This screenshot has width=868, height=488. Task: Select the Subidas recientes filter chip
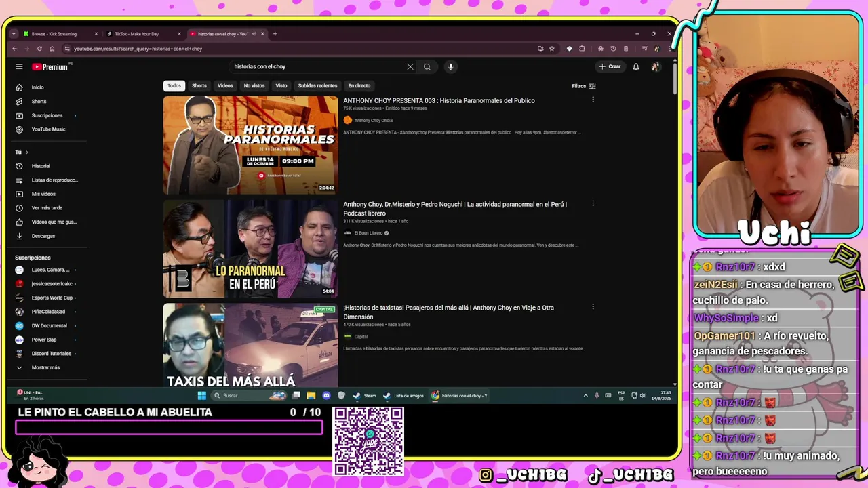point(317,86)
